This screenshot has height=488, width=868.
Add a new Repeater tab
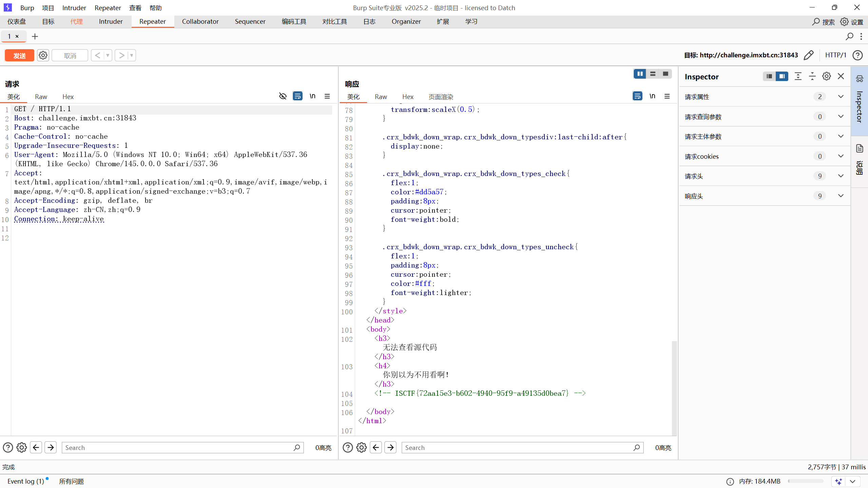click(35, 37)
